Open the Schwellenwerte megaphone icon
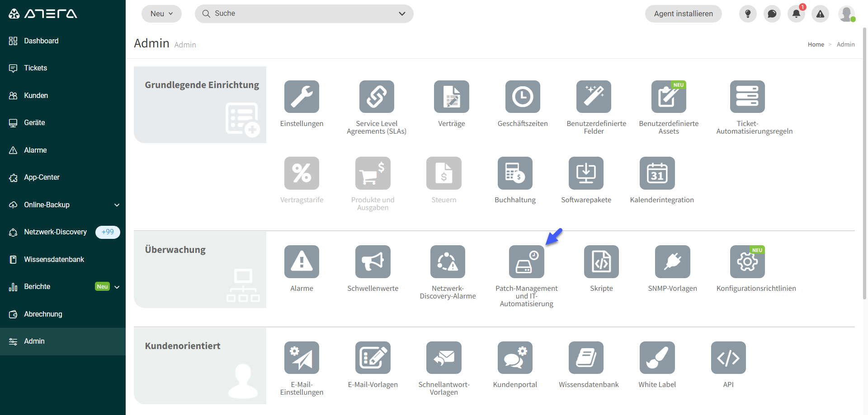 [373, 261]
